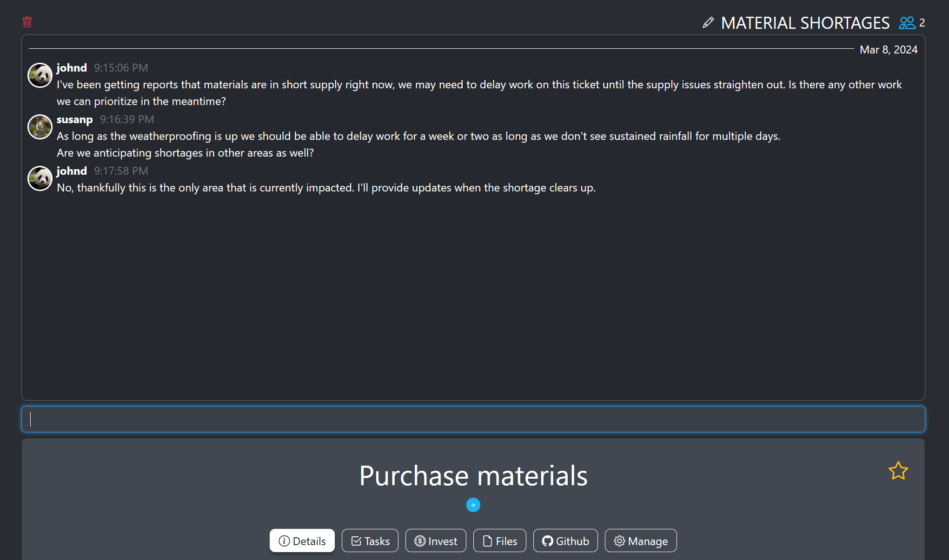Image resolution: width=949 pixels, height=560 pixels.
Task: Click the red trash icon to delete conversation
Action: click(27, 22)
